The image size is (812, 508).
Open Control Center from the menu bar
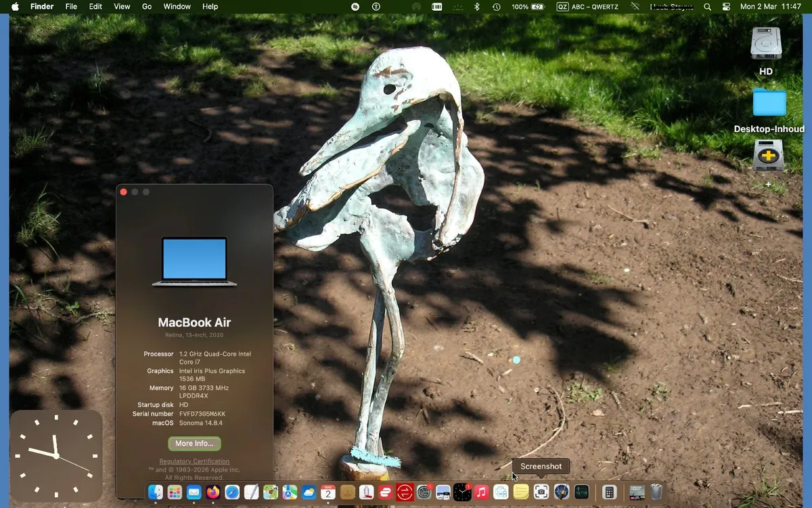click(726, 7)
